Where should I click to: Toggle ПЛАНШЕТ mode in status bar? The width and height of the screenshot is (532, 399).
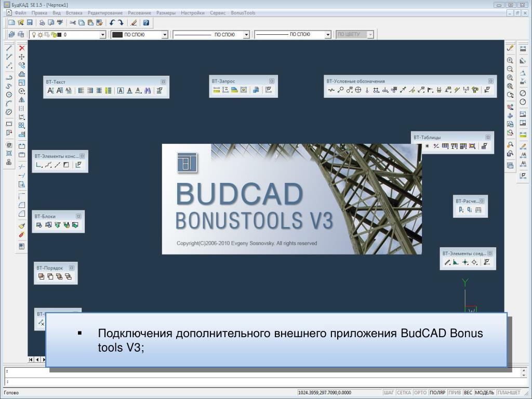pos(509,393)
